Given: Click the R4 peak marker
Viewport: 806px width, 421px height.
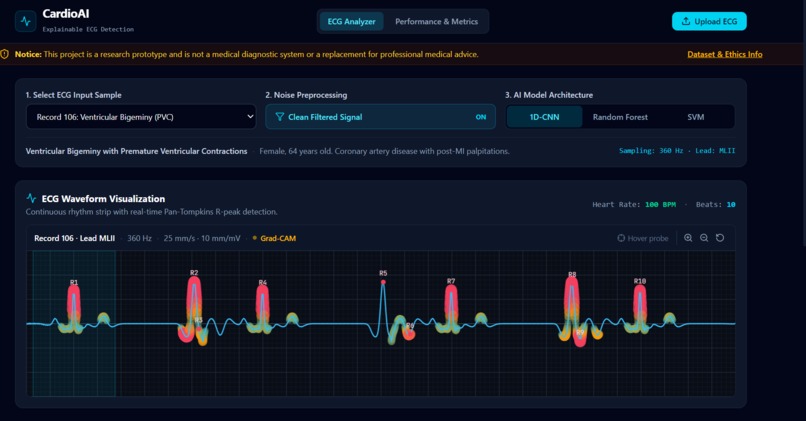Looking at the screenshot, I should (x=263, y=283).
